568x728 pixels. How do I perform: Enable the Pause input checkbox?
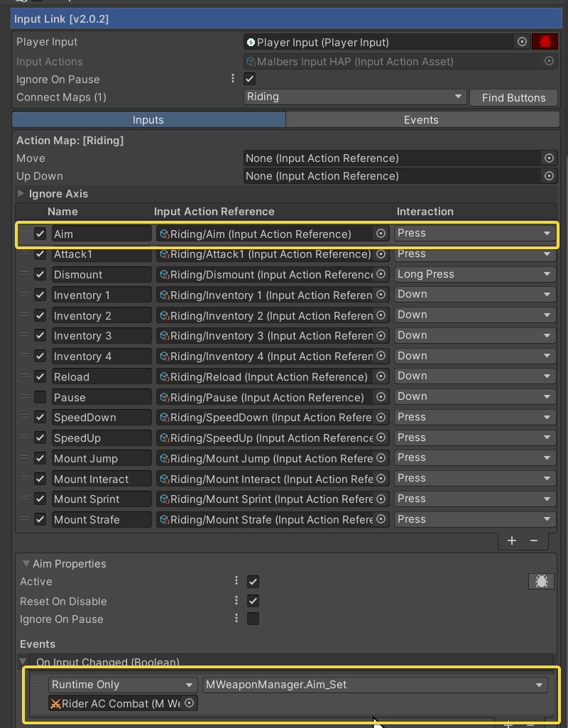click(40, 397)
